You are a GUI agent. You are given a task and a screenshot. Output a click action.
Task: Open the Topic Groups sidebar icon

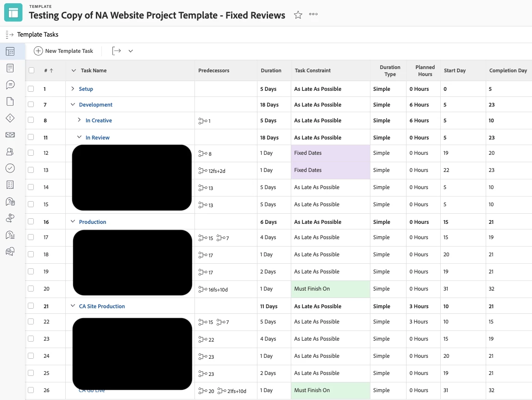[x=10, y=251]
